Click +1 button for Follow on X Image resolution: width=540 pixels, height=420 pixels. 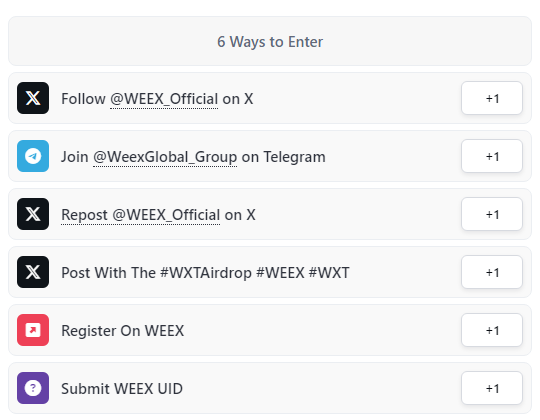492,98
